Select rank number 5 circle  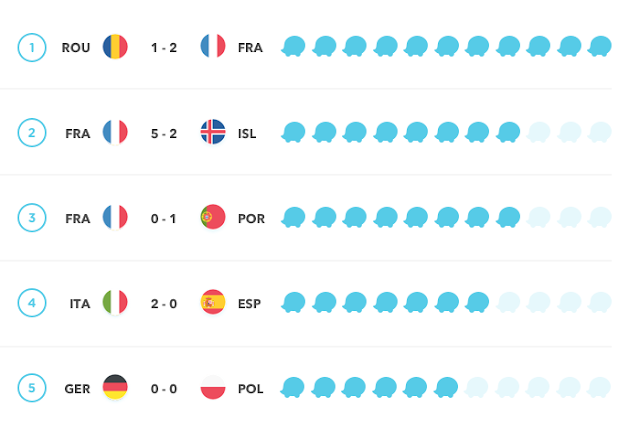[x=33, y=388]
